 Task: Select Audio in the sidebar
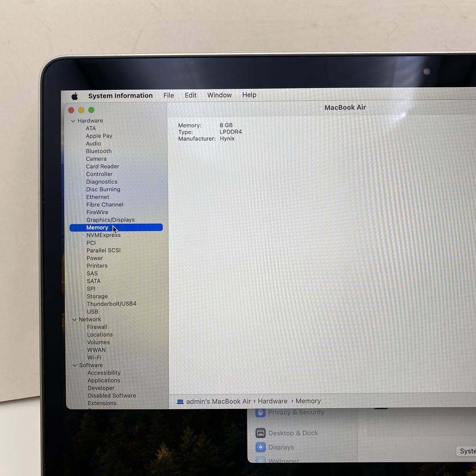[93, 144]
